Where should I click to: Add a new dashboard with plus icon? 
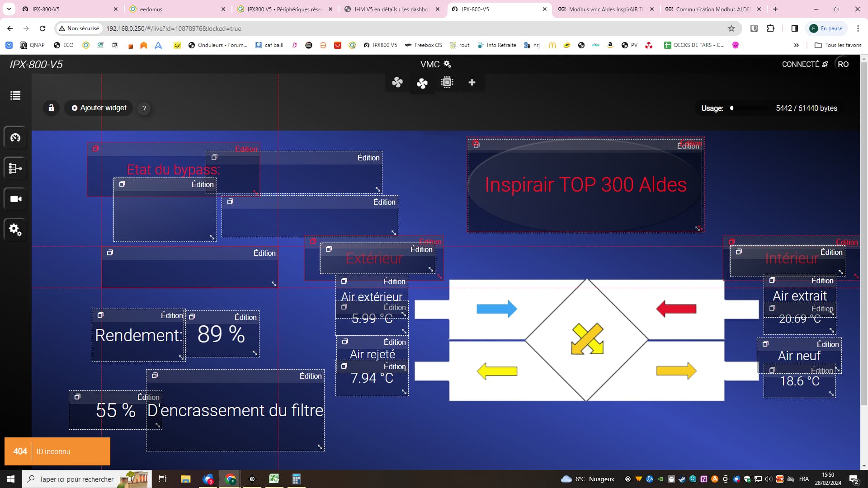(x=472, y=82)
